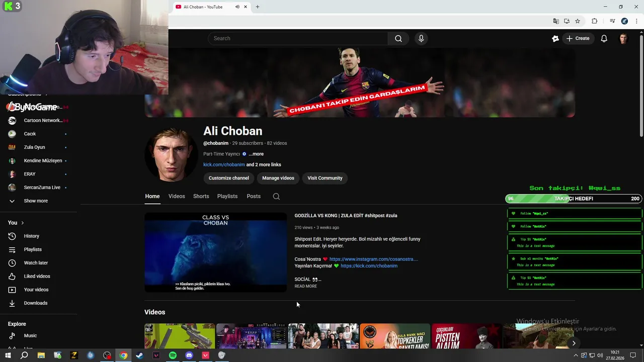644x362 pixels.
Task: Open Windows taskbar search
Action: (x=24, y=355)
